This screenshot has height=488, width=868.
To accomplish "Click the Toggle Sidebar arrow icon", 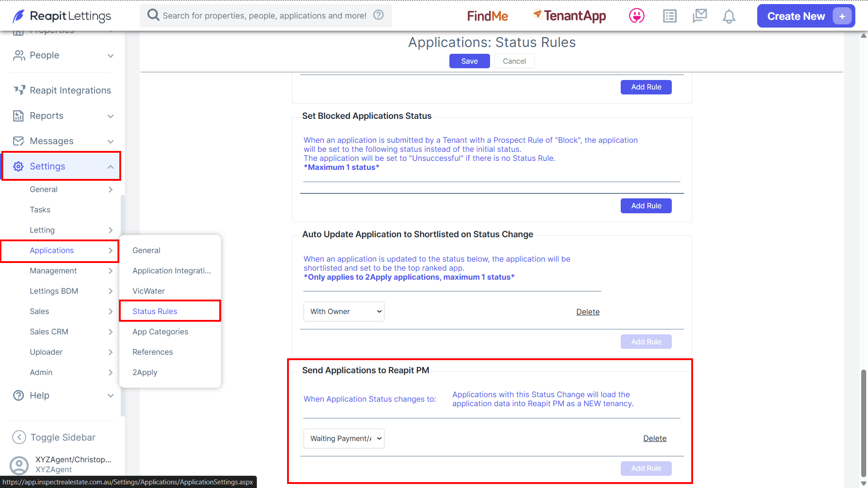I will click(x=19, y=437).
